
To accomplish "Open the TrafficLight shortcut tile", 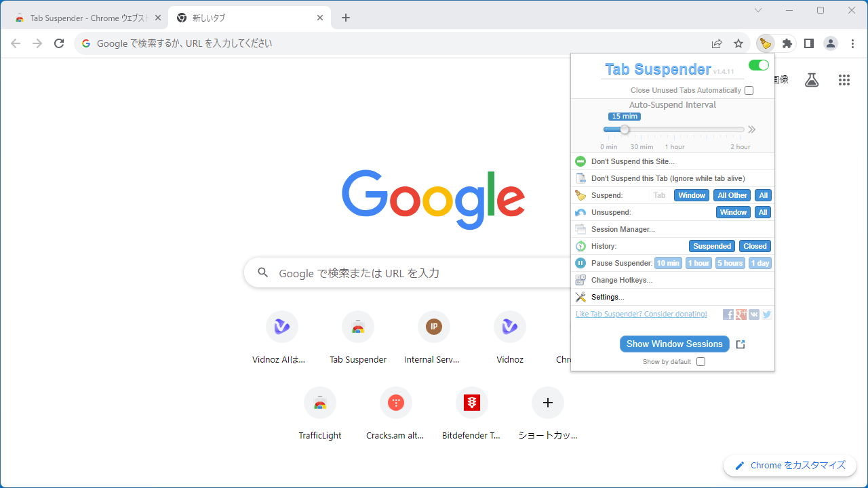I will pyautogui.click(x=320, y=413).
